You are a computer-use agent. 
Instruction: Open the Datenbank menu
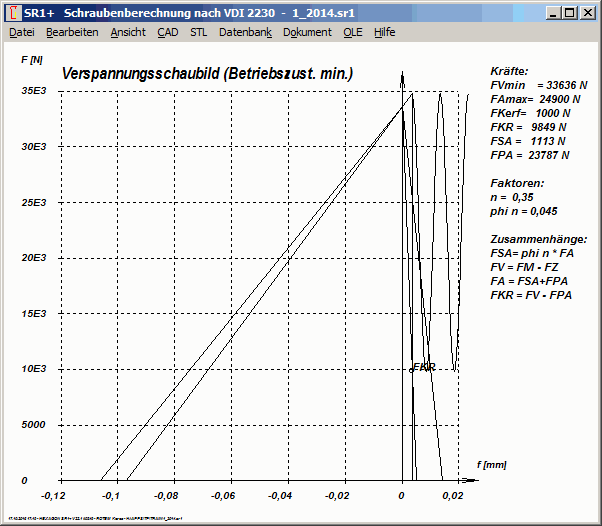pyautogui.click(x=245, y=32)
